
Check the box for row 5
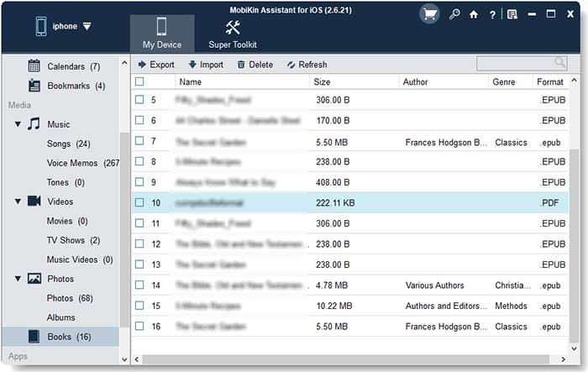click(139, 99)
